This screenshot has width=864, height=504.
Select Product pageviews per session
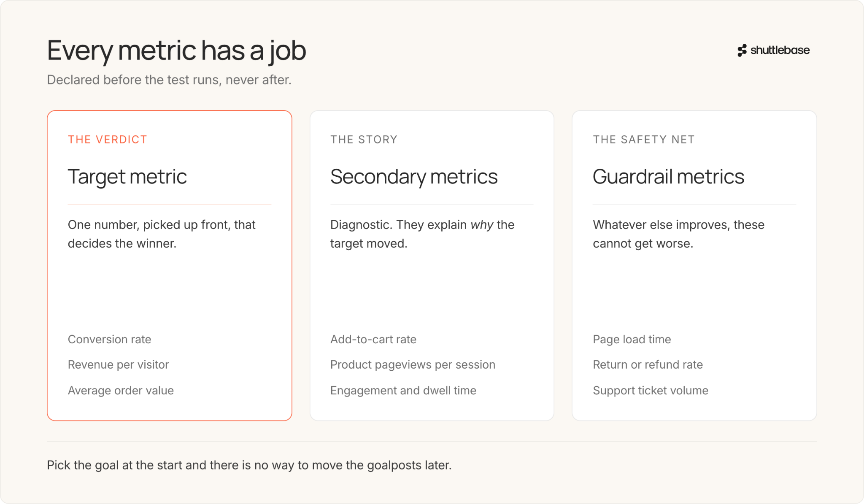click(x=413, y=365)
